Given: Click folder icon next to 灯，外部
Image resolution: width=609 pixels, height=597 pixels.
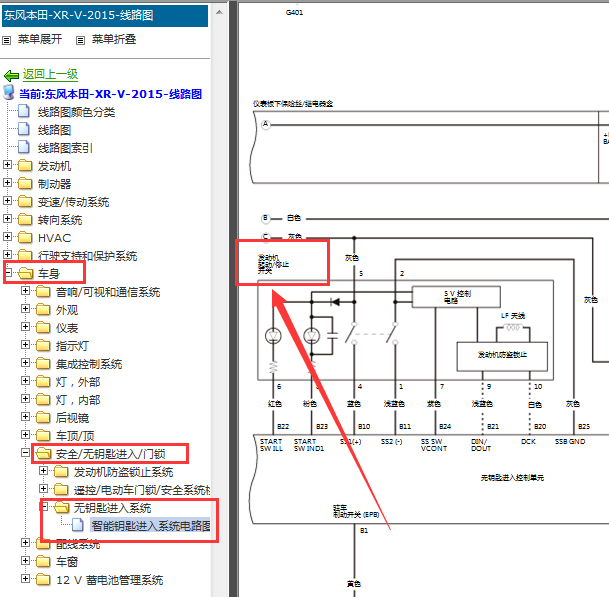Looking at the screenshot, I should [43, 381].
